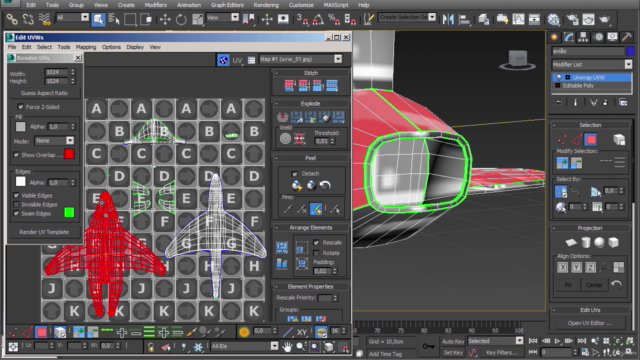Toggle Visible Edges checkbox

(16, 195)
